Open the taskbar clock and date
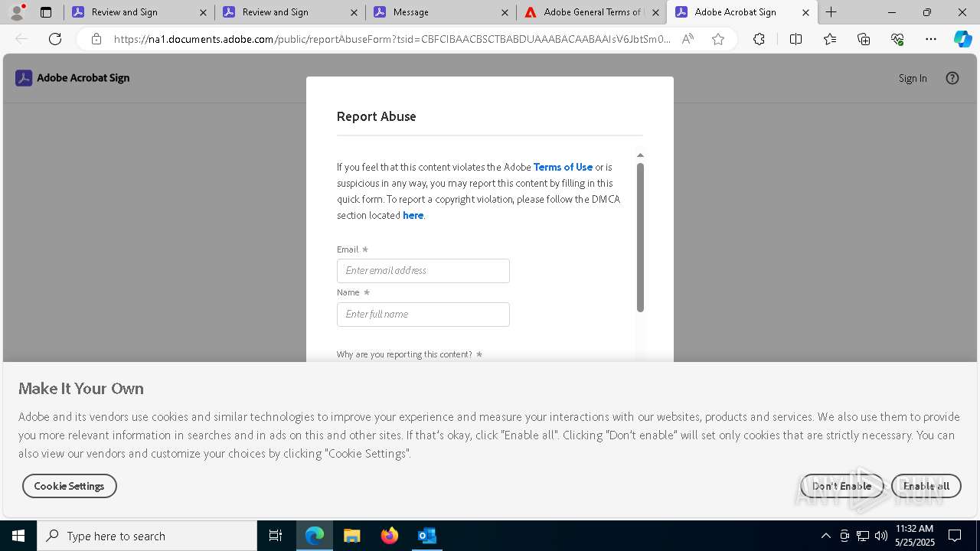The height and width of the screenshot is (551, 980). [x=915, y=536]
